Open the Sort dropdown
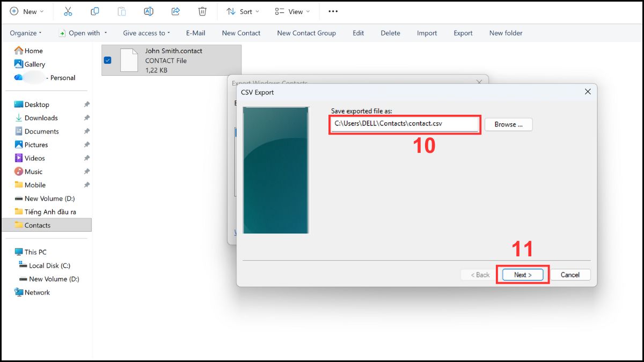This screenshot has height=362, width=644. click(x=243, y=11)
